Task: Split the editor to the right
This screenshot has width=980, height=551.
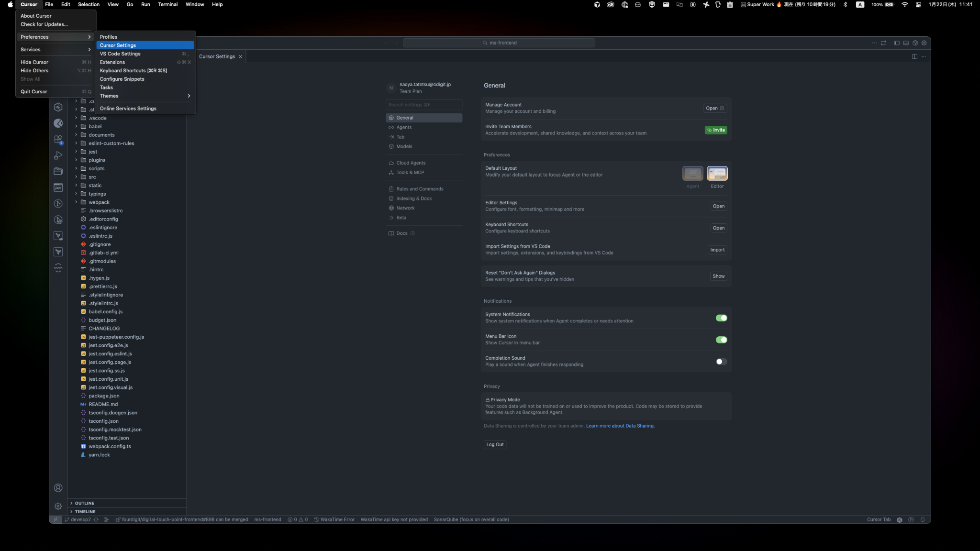Action: 914,56
